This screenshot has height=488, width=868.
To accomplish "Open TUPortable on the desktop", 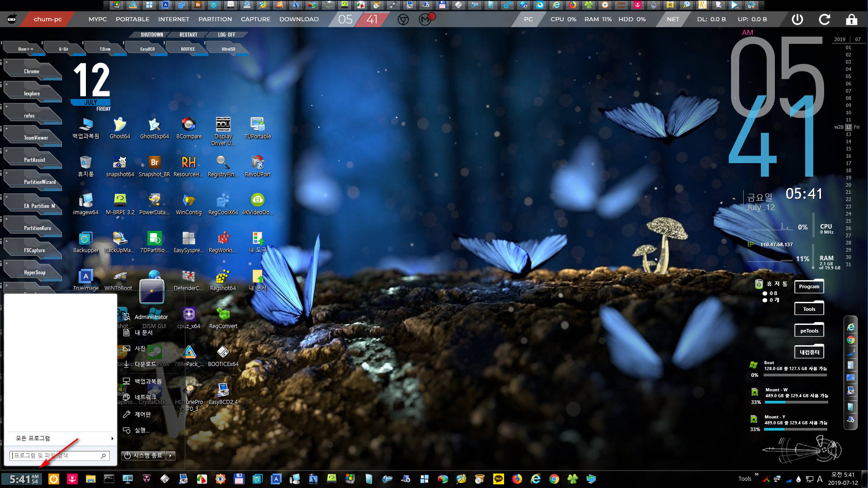I will tap(258, 128).
